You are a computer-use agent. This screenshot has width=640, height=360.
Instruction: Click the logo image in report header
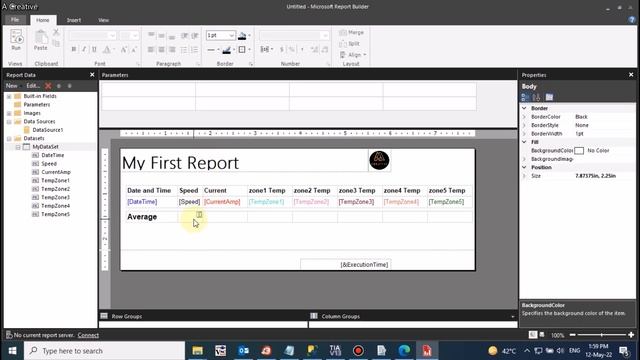[379, 160]
